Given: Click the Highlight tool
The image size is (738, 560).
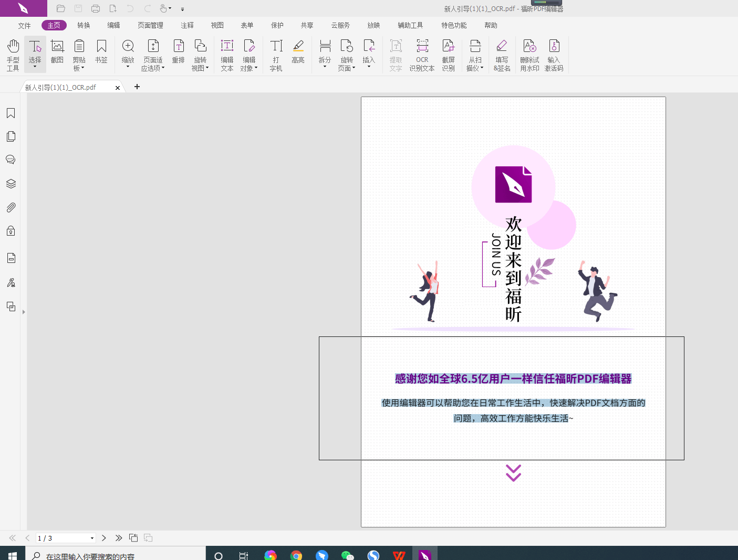Looking at the screenshot, I should click(298, 52).
